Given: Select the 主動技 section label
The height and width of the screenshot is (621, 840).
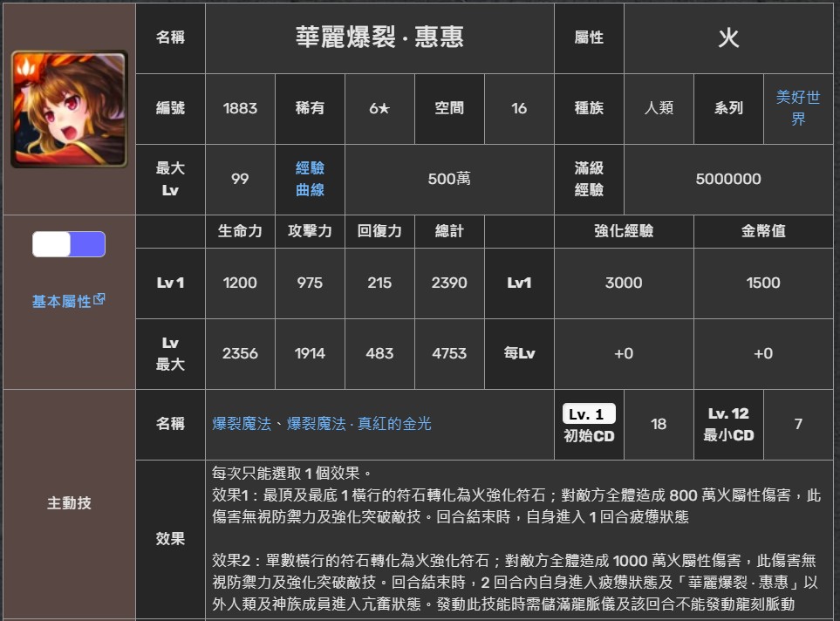Looking at the screenshot, I should 69,503.
